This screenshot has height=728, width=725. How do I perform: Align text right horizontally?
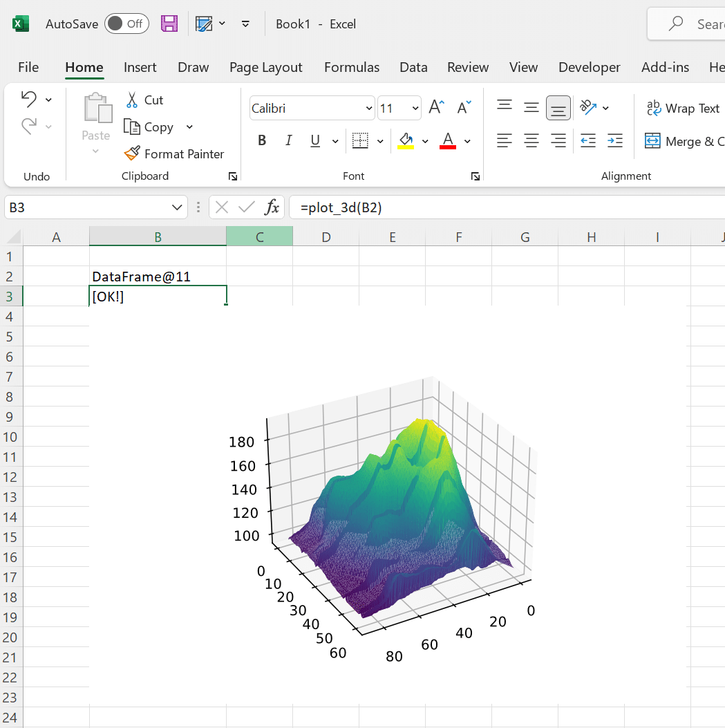click(x=558, y=140)
